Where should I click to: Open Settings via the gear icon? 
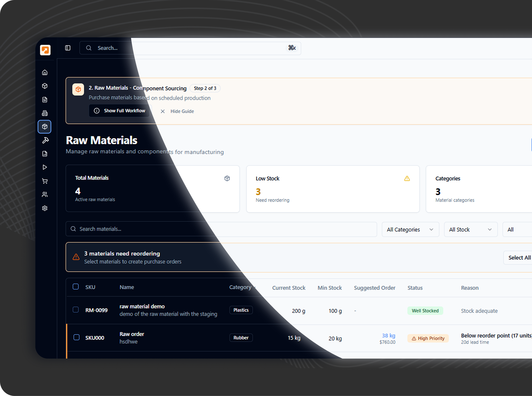click(x=45, y=208)
